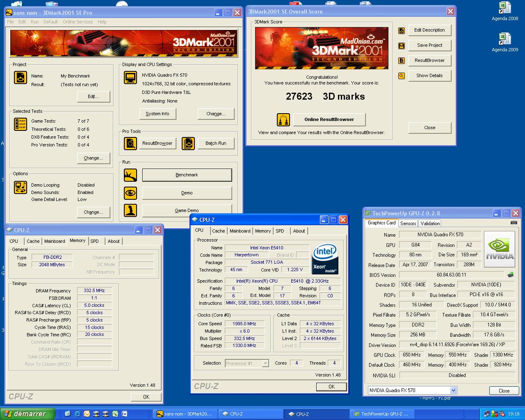Click the joystick icon beside Game Demo
Screen dimensions: 525x420
pos(130,210)
